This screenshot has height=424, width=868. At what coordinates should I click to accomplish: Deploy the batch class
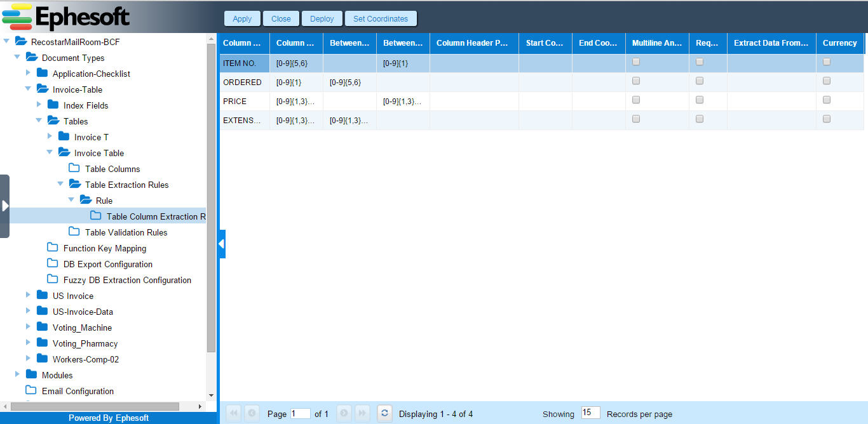point(322,18)
